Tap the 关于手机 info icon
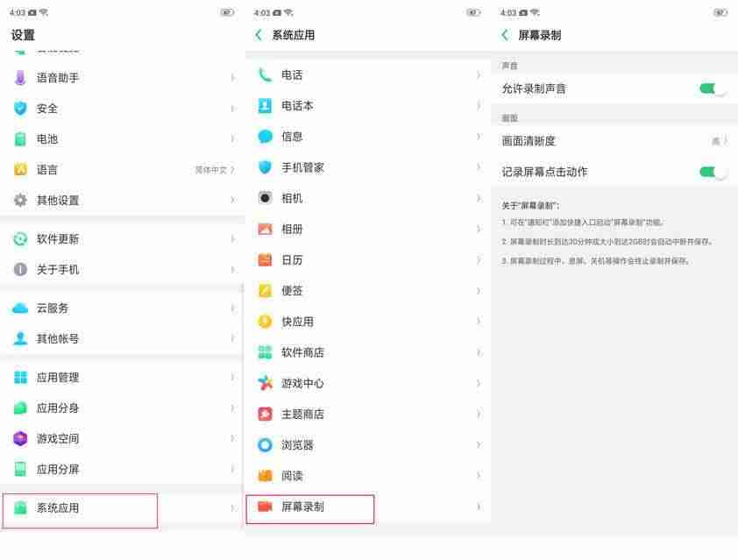738x560 pixels. (20, 269)
